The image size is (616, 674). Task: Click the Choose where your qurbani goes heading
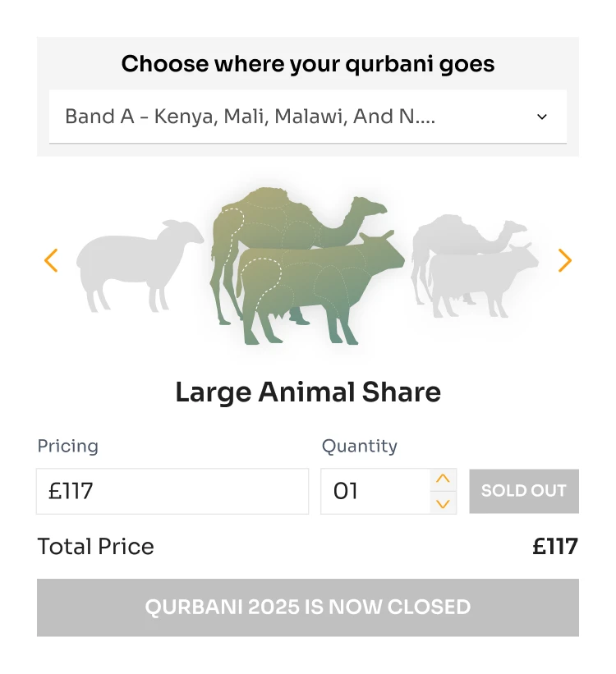coord(308,64)
